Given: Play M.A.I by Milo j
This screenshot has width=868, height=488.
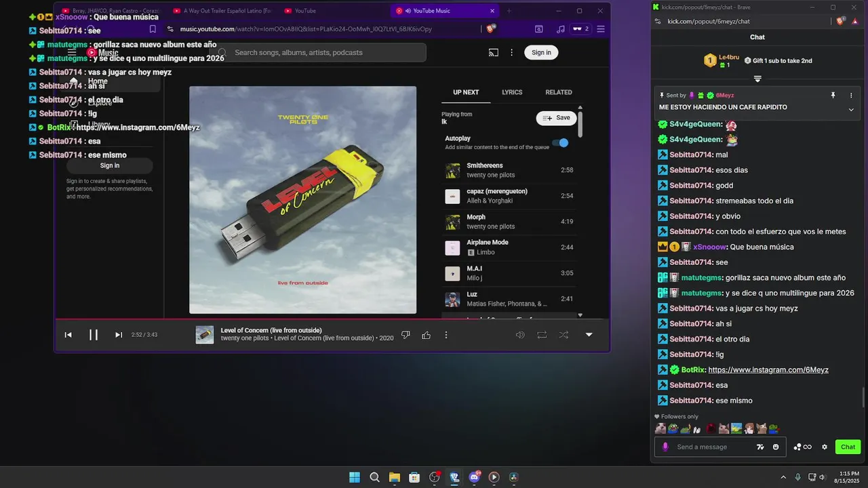Looking at the screenshot, I should point(509,273).
